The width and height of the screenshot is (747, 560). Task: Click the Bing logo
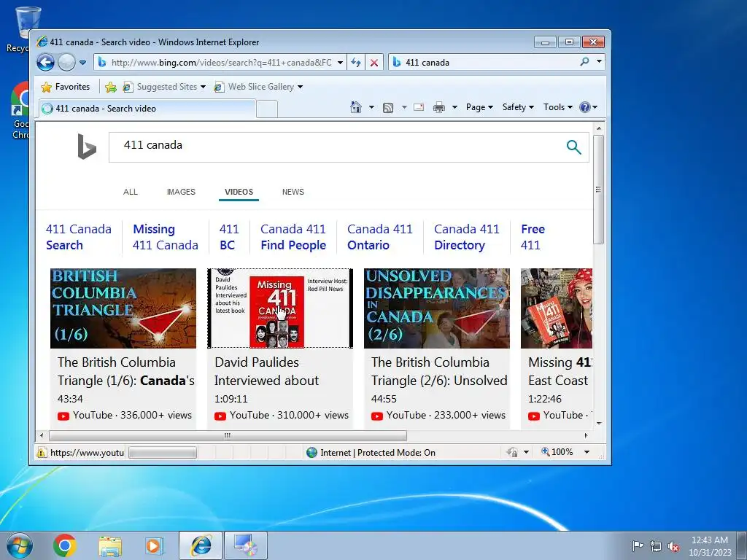coord(87,147)
